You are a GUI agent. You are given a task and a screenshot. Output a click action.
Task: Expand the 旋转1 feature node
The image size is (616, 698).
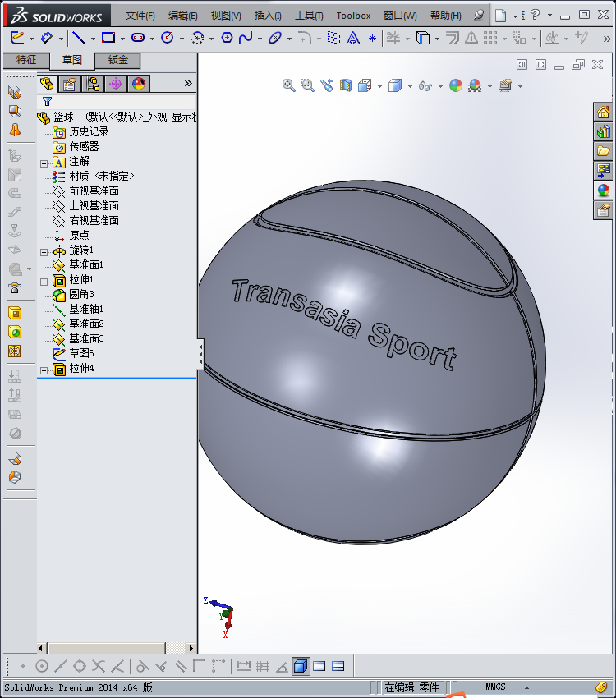pos(44,252)
